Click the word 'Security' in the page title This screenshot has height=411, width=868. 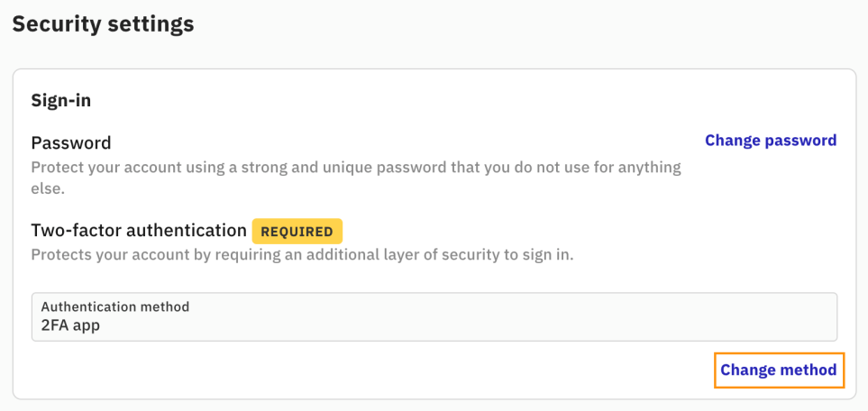click(x=53, y=24)
